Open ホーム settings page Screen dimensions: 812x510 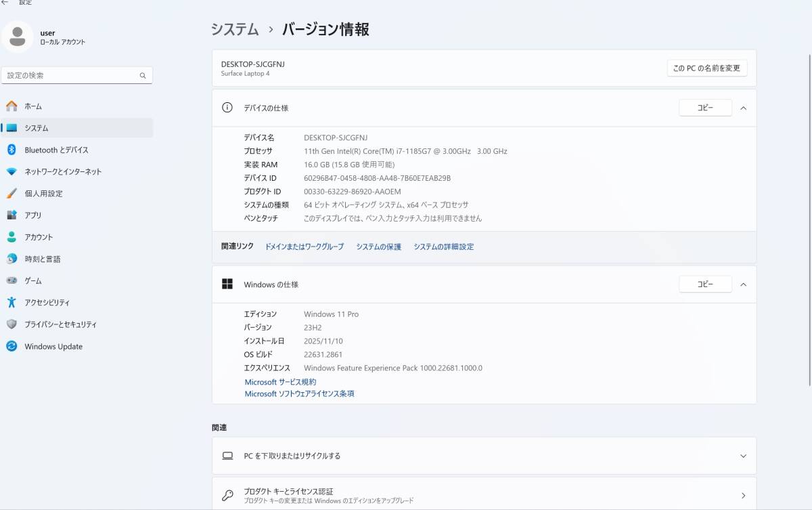(x=77, y=106)
